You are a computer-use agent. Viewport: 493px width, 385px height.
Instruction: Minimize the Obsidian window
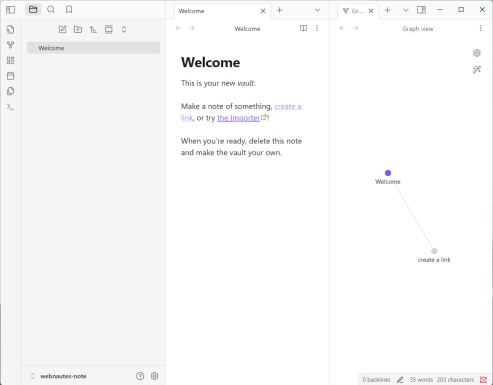point(440,10)
